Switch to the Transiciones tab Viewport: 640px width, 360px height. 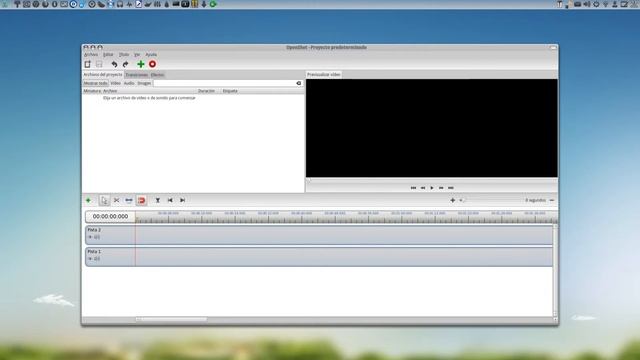pyautogui.click(x=136, y=75)
